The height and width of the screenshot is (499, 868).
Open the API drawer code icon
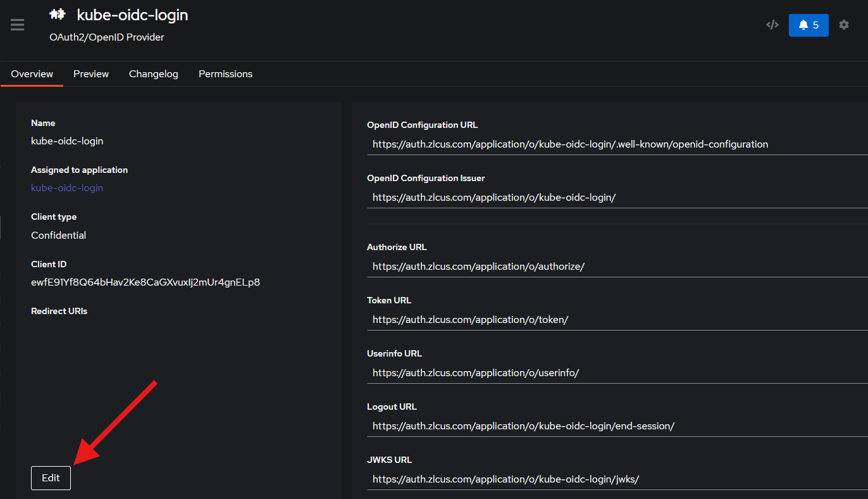click(x=772, y=25)
